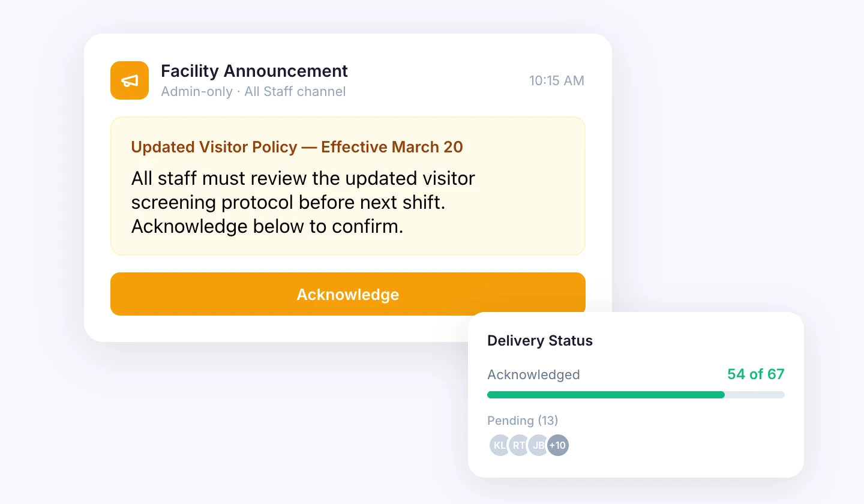Click the orange Facility Announcement badge icon
This screenshot has height=504, width=864.
129,80
